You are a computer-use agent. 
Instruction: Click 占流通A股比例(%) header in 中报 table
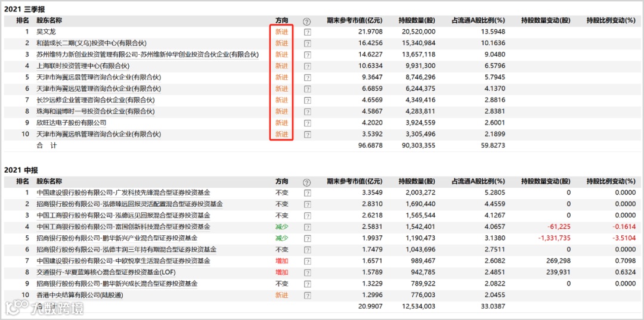pos(478,182)
